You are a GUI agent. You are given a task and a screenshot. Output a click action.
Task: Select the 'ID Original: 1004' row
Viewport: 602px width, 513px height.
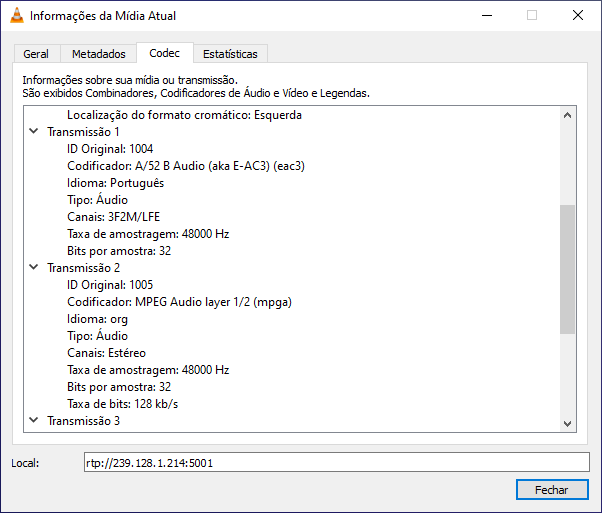[x=110, y=149]
